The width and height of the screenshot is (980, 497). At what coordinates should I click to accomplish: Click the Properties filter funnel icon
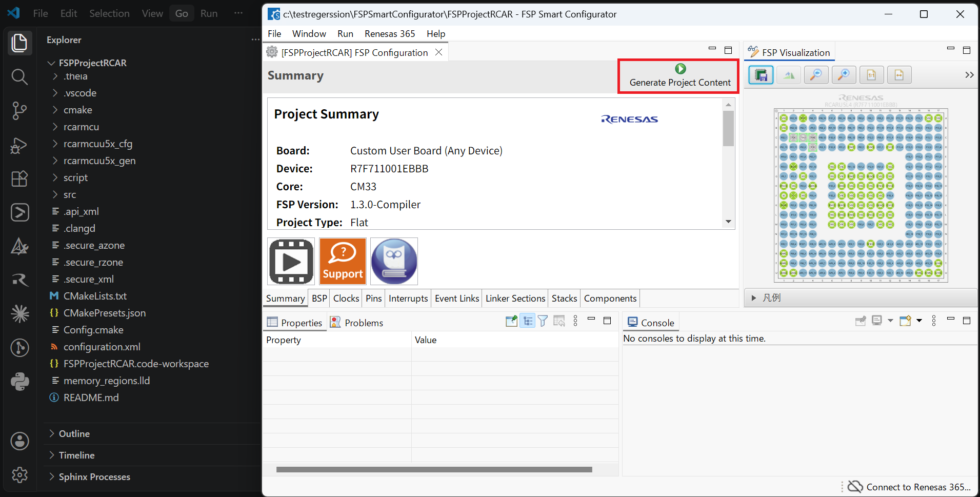543,321
